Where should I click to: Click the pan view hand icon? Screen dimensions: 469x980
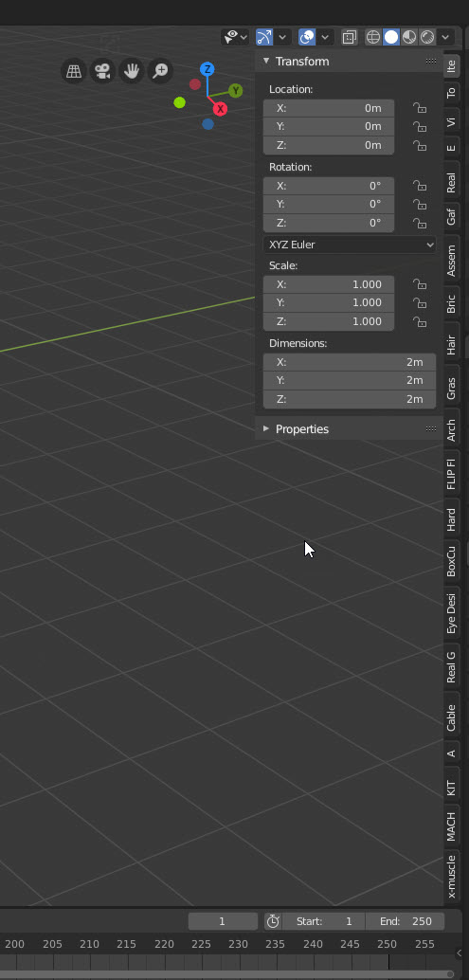pyautogui.click(x=132, y=71)
